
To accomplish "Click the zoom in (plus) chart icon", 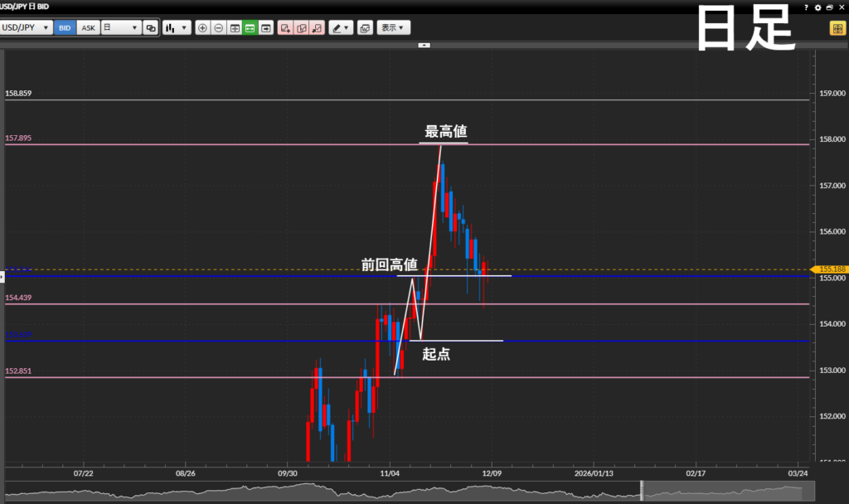I will coord(202,27).
